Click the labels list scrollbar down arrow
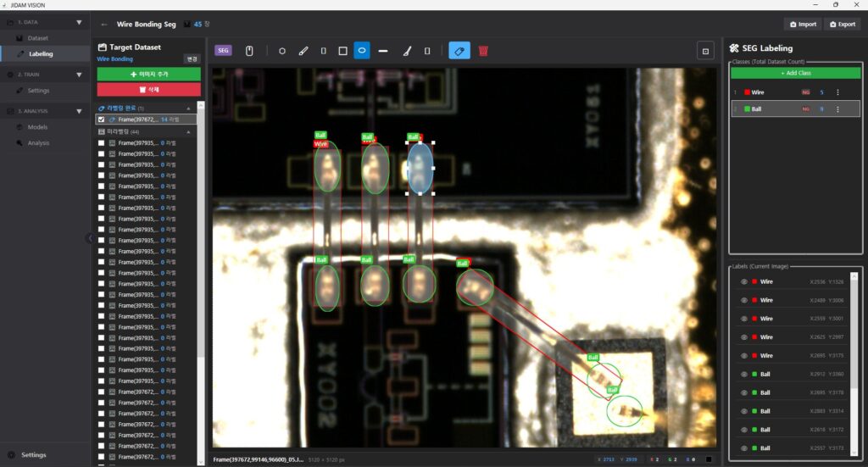Image resolution: width=868 pixels, height=467 pixels. point(854,453)
